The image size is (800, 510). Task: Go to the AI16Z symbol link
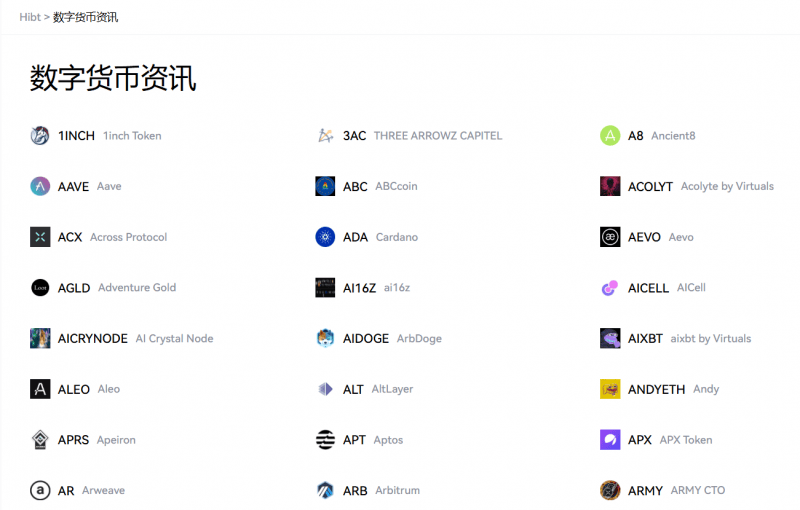359,288
